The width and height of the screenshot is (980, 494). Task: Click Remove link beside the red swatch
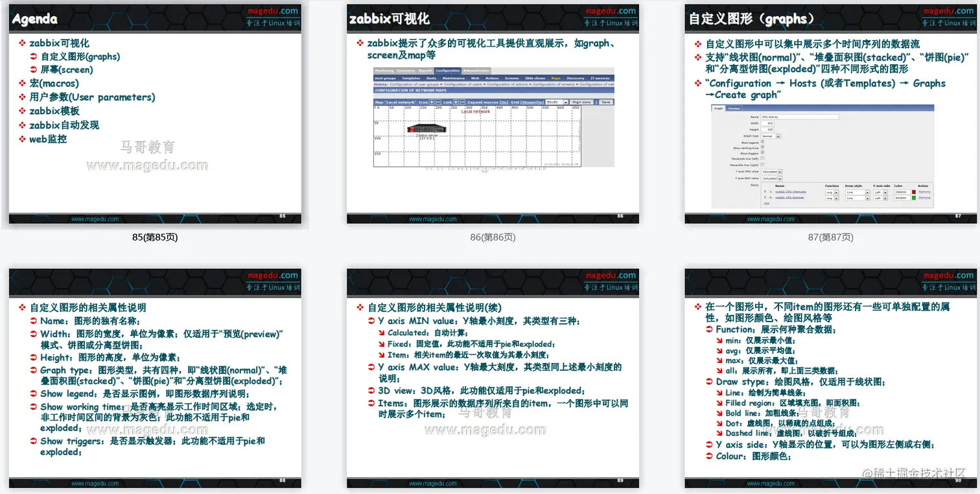click(924, 192)
